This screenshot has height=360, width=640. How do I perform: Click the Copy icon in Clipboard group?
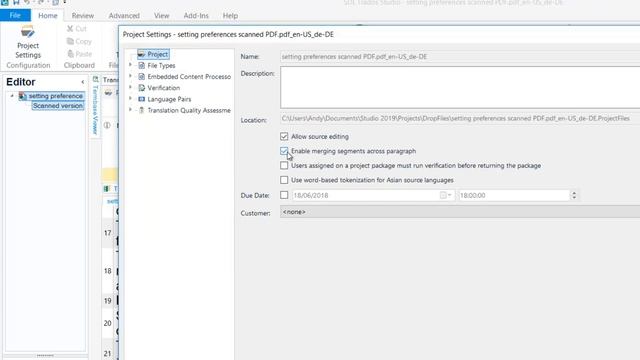(x=70, y=41)
